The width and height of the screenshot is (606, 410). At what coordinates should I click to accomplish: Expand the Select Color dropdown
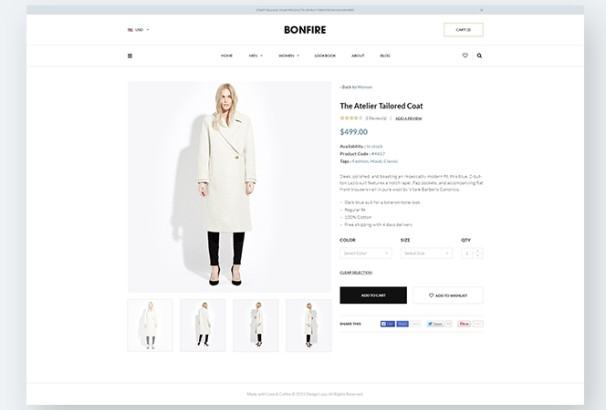click(x=366, y=253)
